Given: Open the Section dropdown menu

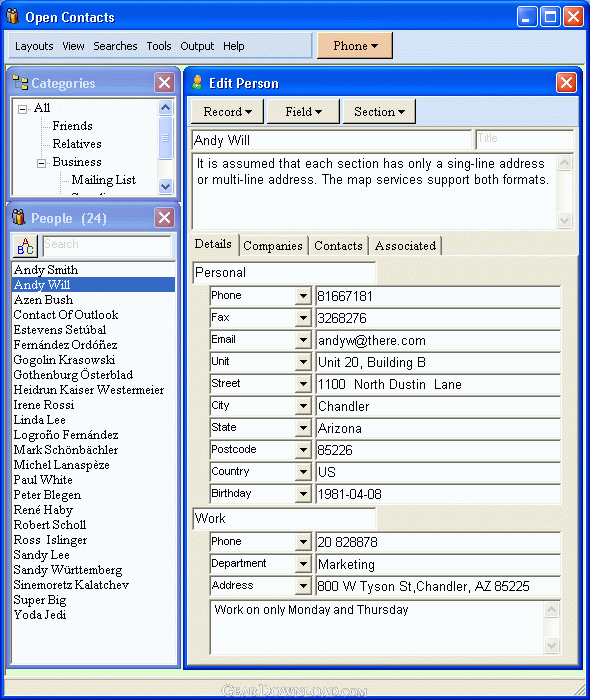Looking at the screenshot, I should (x=379, y=112).
